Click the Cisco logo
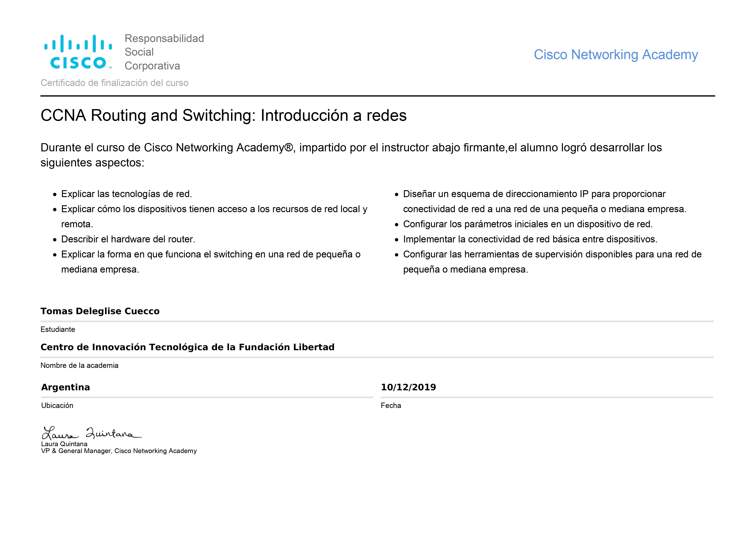This screenshot has height=535, width=756. [x=78, y=52]
